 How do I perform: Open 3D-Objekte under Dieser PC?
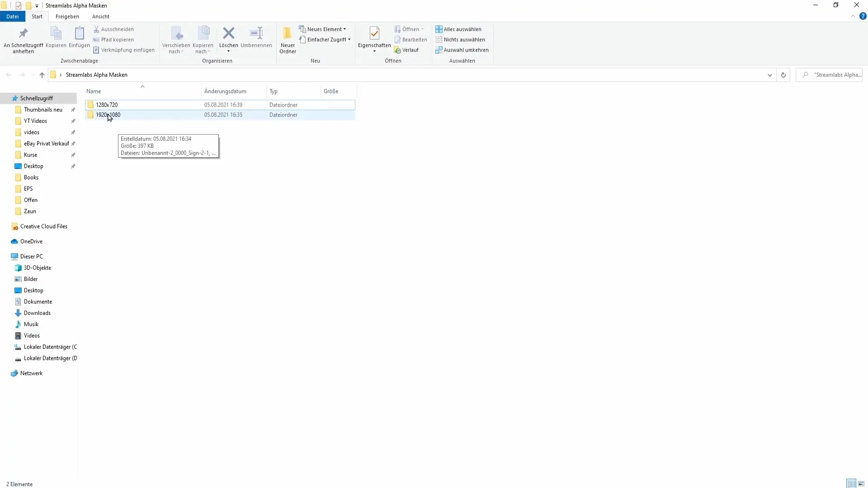[37, 268]
